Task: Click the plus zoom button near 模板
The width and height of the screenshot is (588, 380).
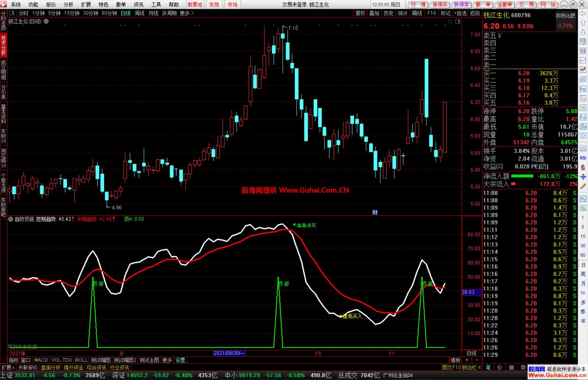Action: point(467,360)
